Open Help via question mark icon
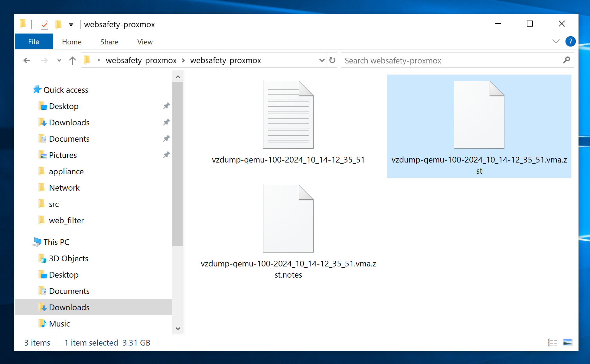Screen dimensions: 590x364 tap(570, 41)
